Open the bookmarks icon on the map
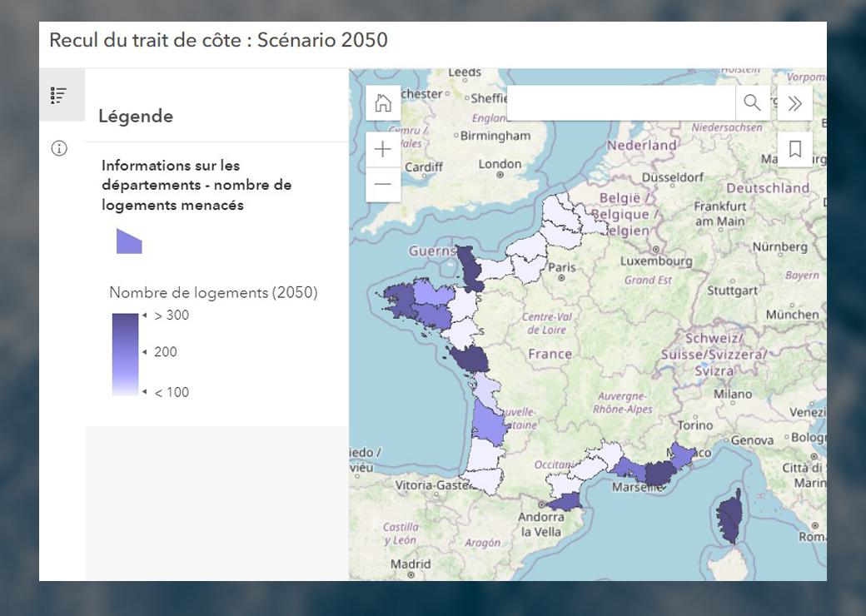Image resolution: width=866 pixels, height=616 pixels. point(794,149)
